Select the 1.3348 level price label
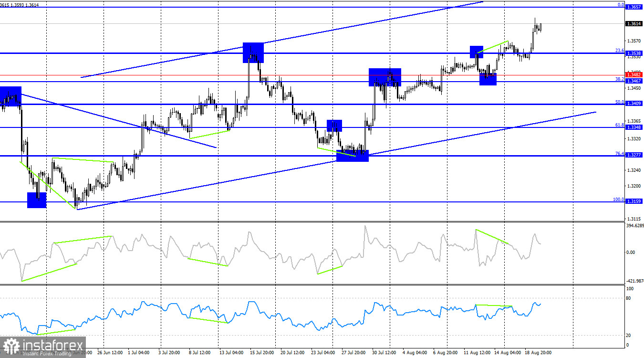Viewport: 644px width, 358px height. pyautogui.click(x=634, y=127)
